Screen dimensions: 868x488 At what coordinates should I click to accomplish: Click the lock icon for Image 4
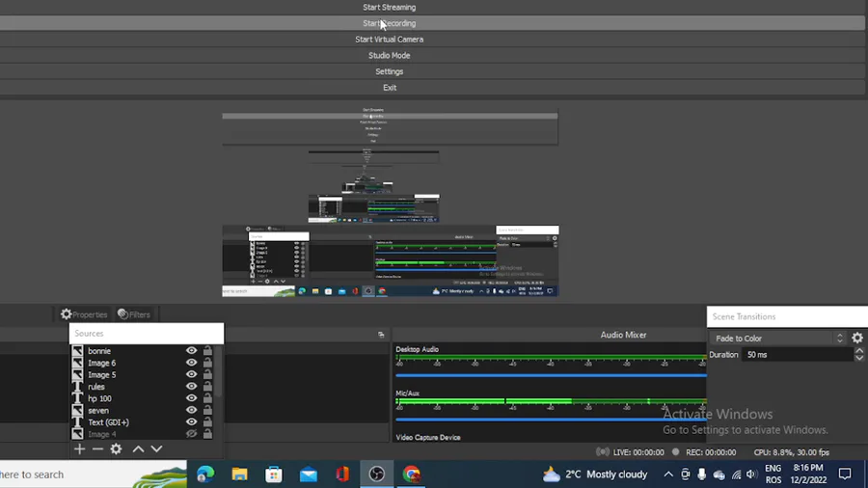(207, 434)
